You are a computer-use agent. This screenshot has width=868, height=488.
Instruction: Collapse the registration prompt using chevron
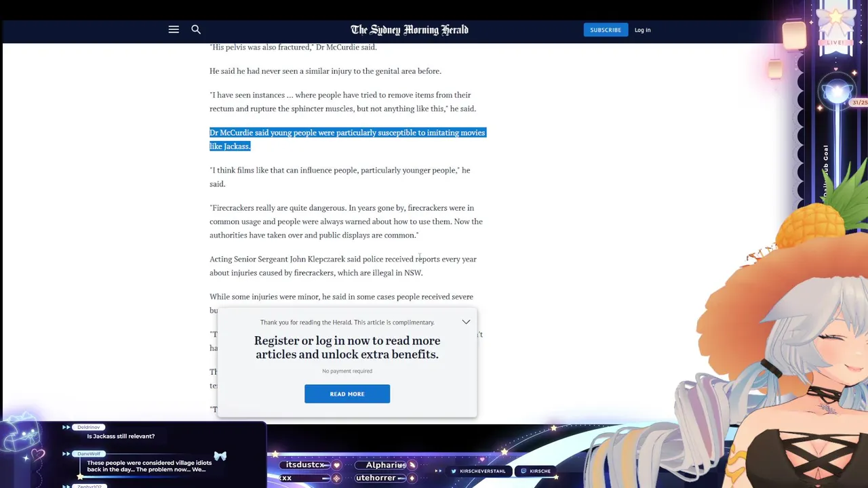(466, 322)
